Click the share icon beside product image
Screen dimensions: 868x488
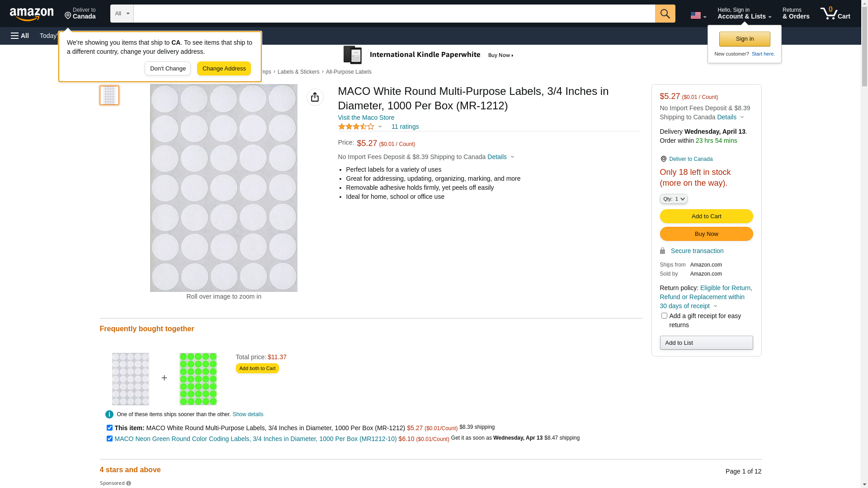315,97
